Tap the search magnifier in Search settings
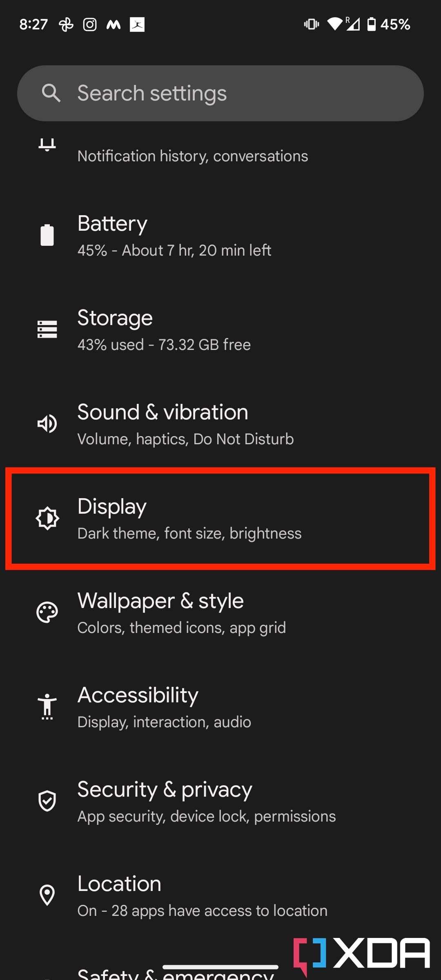This screenshot has width=441, height=980. (x=51, y=93)
